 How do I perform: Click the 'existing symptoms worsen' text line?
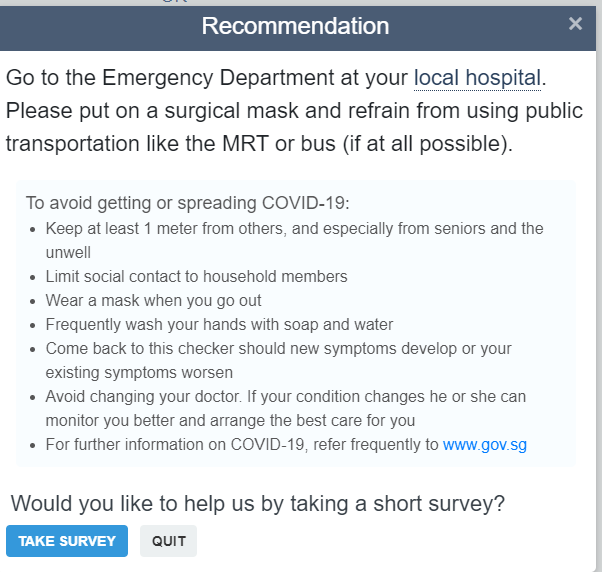(x=139, y=373)
